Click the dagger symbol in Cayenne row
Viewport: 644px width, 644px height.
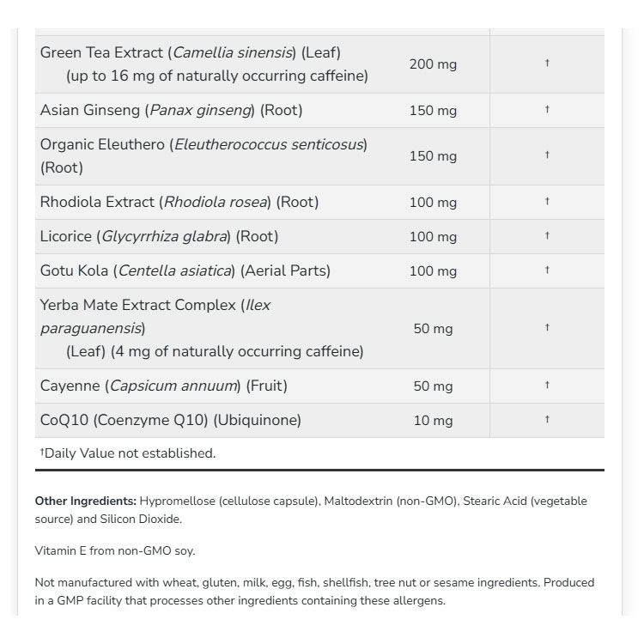pos(547,385)
